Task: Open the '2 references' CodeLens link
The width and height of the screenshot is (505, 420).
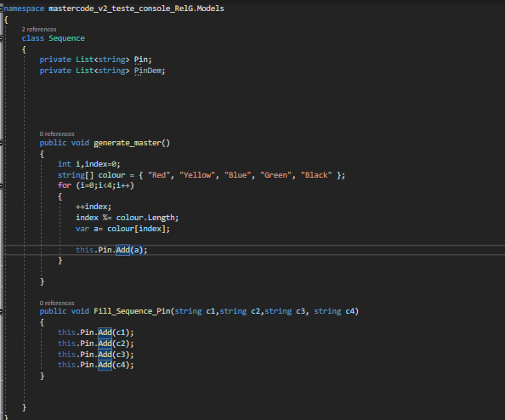Action: coord(39,29)
